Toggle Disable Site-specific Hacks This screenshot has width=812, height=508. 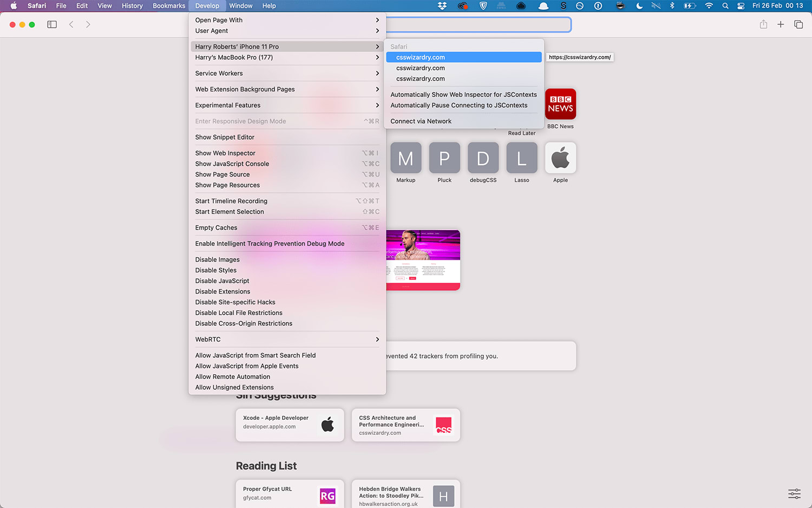pyautogui.click(x=287, y=302)
